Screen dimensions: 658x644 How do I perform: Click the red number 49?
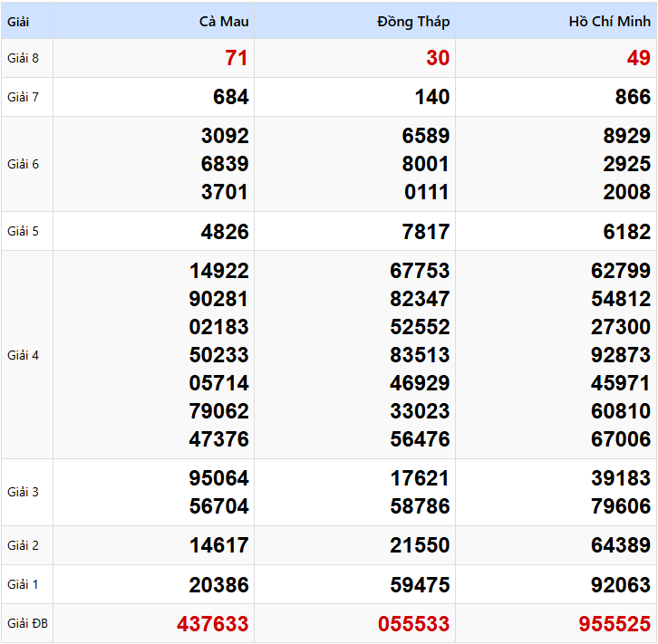pos(639,58)
